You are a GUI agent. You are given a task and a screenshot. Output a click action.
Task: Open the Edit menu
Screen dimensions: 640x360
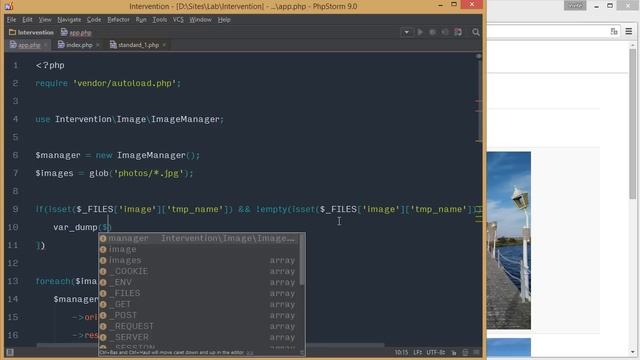[x=27, y=20]
